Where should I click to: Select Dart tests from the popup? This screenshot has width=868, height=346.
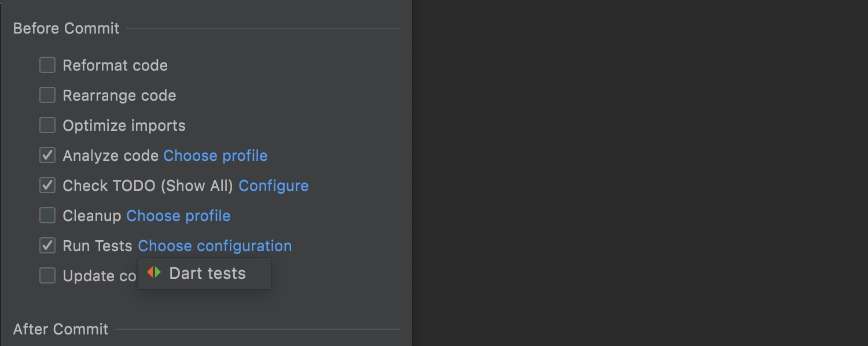click(204, 274)
